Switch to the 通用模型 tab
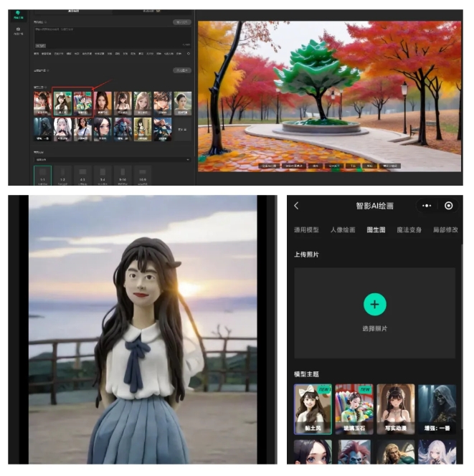 [x=306, y=230]
